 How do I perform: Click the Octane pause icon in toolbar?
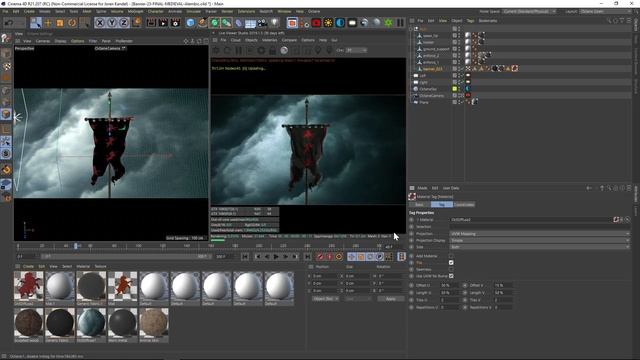click(x=400, y=23)
